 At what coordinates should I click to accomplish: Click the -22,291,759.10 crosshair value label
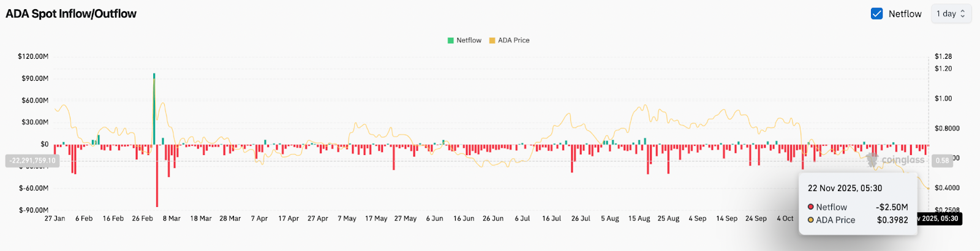(32, 160)
